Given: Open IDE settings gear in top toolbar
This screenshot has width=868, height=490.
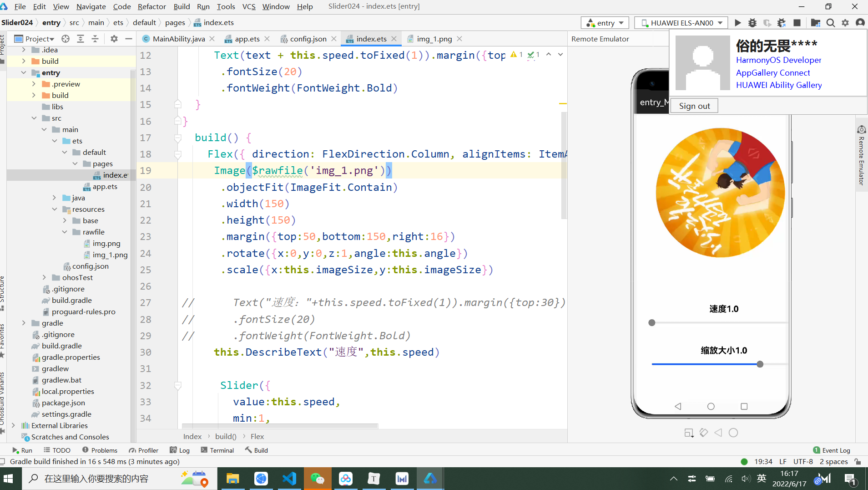Looking at the screenshot, I should coord(845,23).
